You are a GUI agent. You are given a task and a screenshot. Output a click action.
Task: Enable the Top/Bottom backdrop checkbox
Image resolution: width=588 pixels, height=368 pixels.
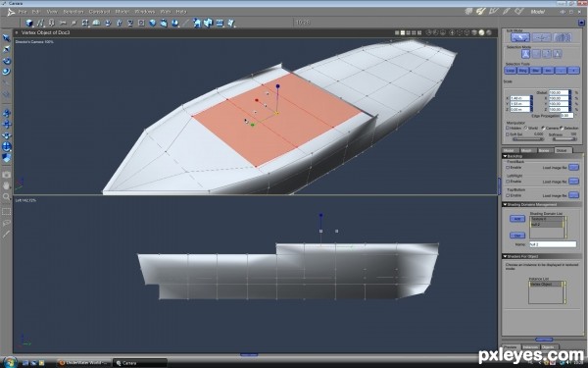coord(508,195)
